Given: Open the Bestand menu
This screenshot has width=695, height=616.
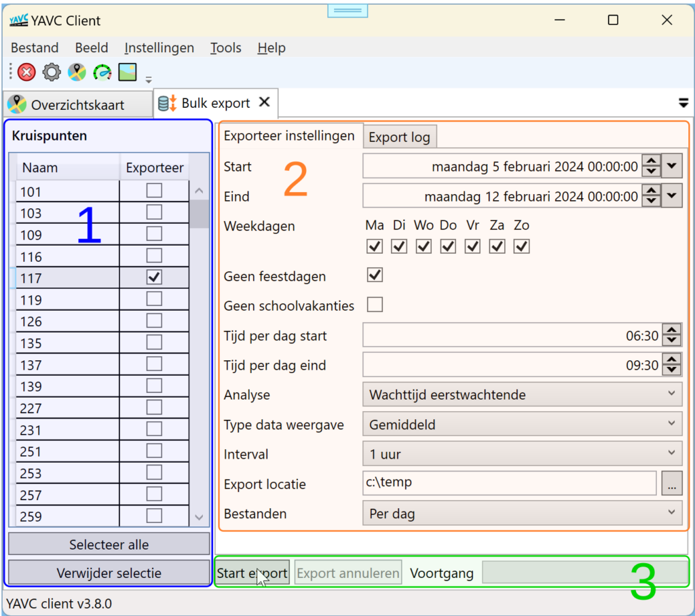Looking at the screenshot, I should 35,48.
